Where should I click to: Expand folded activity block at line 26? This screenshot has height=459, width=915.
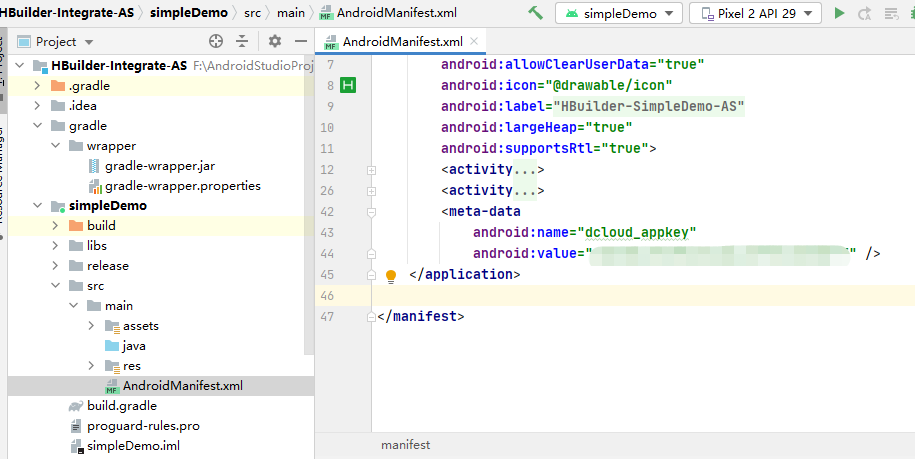[371, 191]
